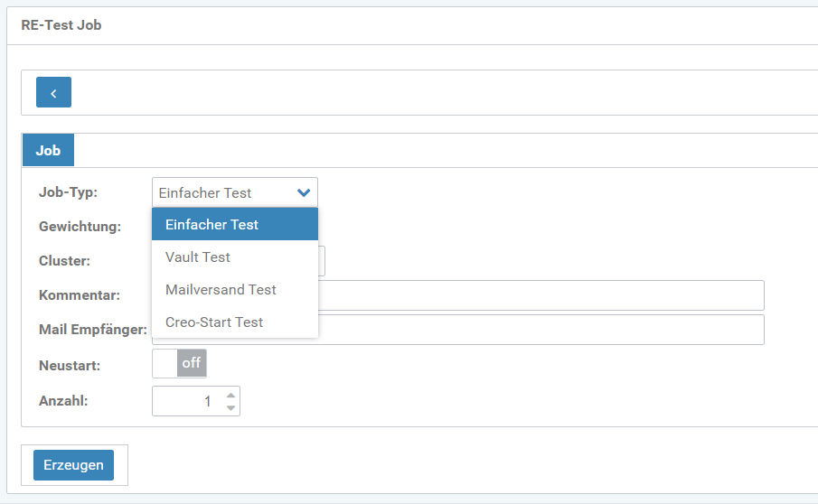Click the partially hidden Cluster field

[322, 261]
